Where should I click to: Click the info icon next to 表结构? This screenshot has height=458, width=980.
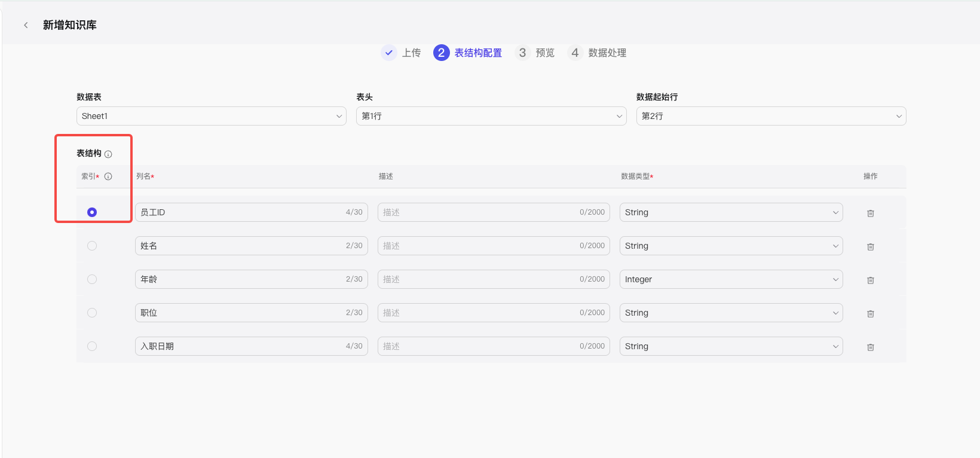(108, 154)
